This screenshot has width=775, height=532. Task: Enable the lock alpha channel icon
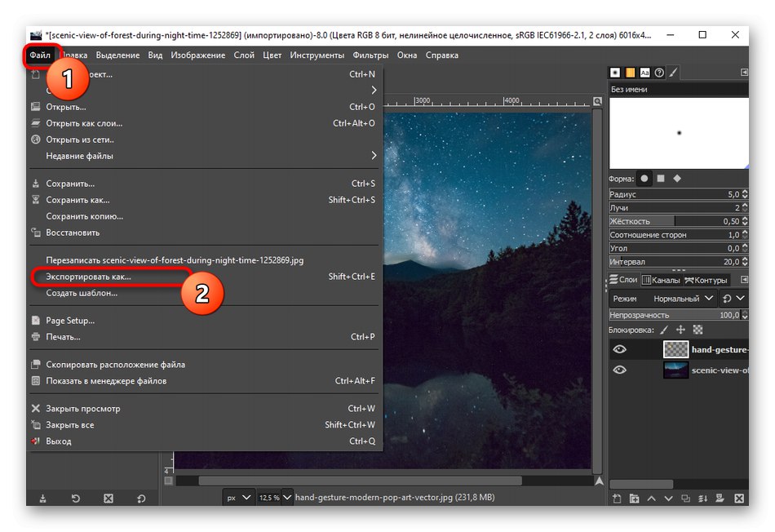pos(697,330)
